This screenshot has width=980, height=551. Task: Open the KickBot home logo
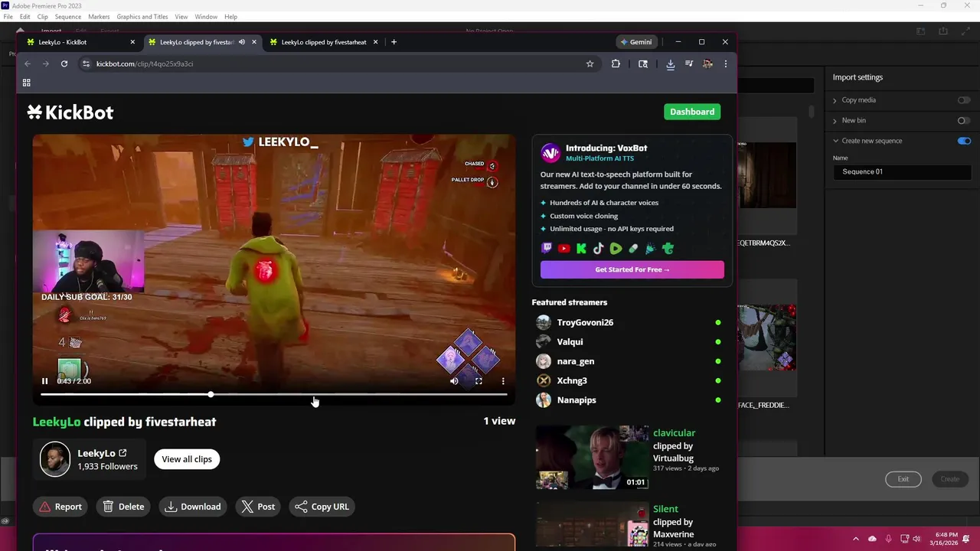70,112
